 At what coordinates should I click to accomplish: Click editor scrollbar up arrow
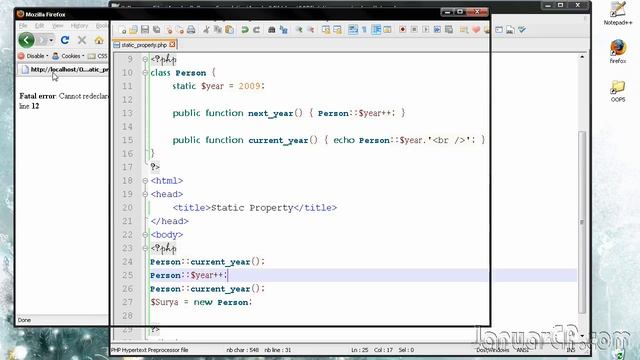(582, 57)
